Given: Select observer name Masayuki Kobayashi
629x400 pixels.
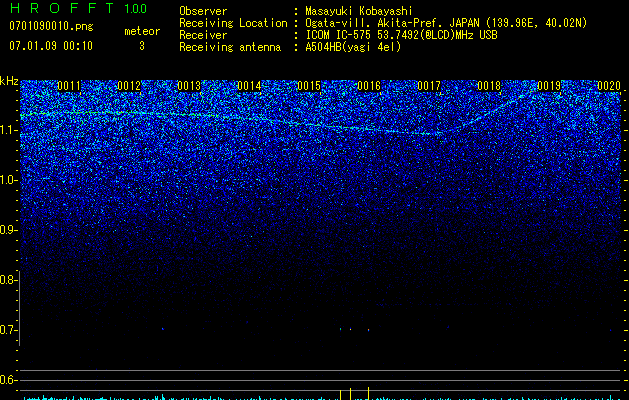Looking at the screenshot, I should (359, 11).
